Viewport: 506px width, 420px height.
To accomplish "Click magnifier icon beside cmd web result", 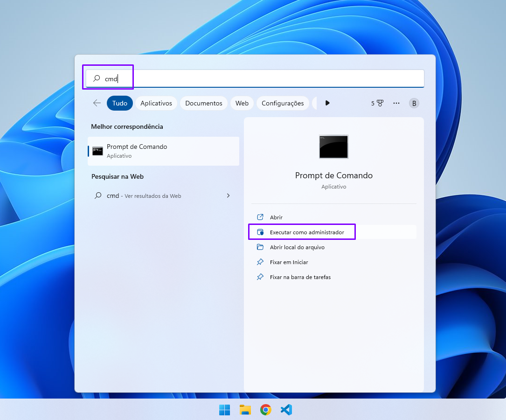I will pyautogui.click(x=98, y=196).
